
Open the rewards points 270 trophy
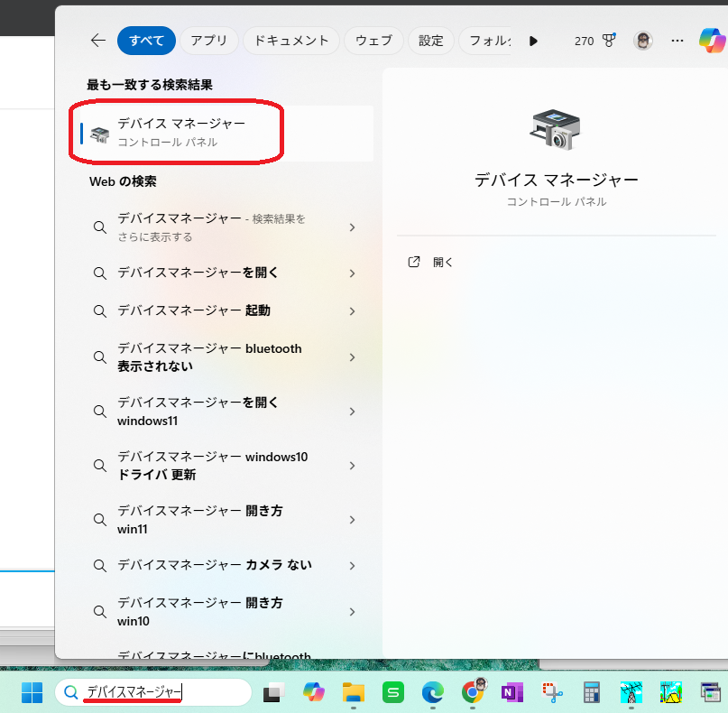(594, 41)
